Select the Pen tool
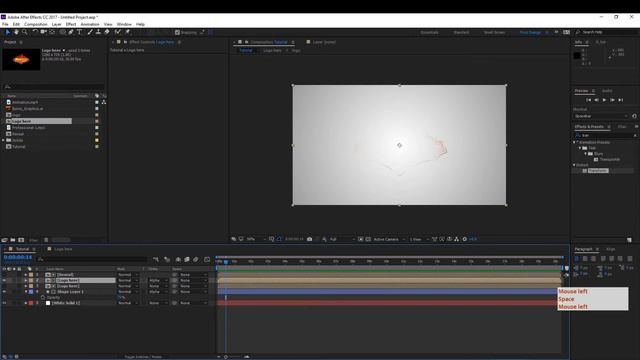 (x=71, y=32)
